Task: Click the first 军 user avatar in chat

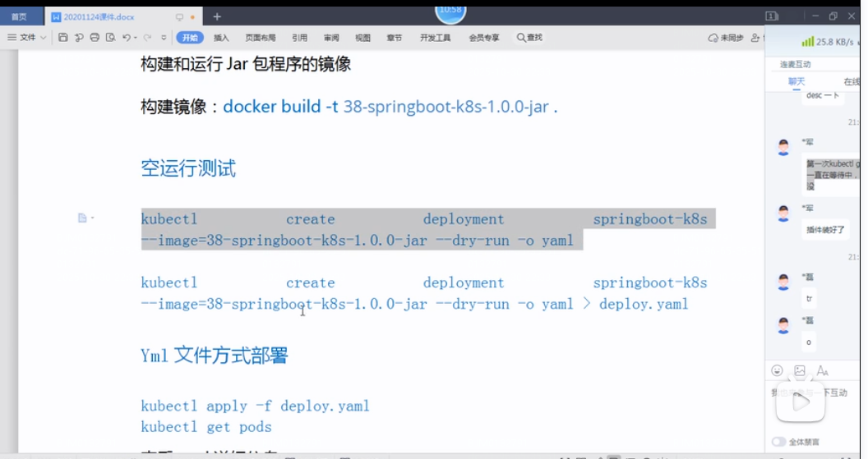Action: tap(783, 147)
